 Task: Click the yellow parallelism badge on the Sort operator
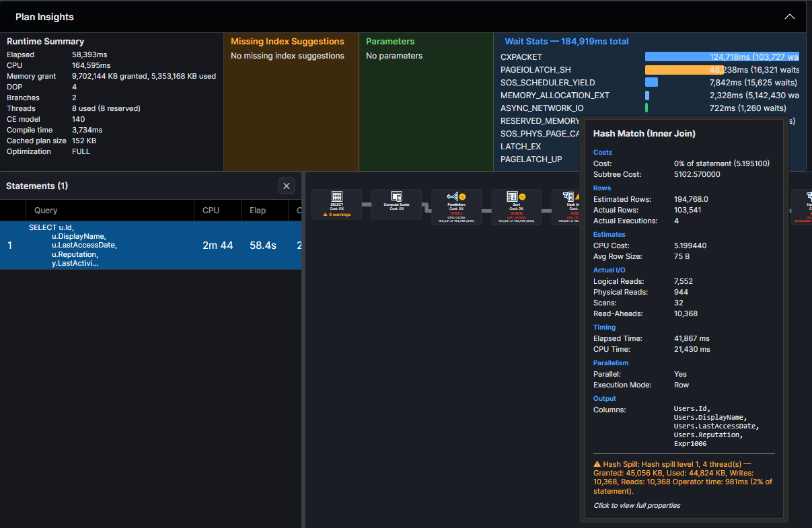click(522, 196)
